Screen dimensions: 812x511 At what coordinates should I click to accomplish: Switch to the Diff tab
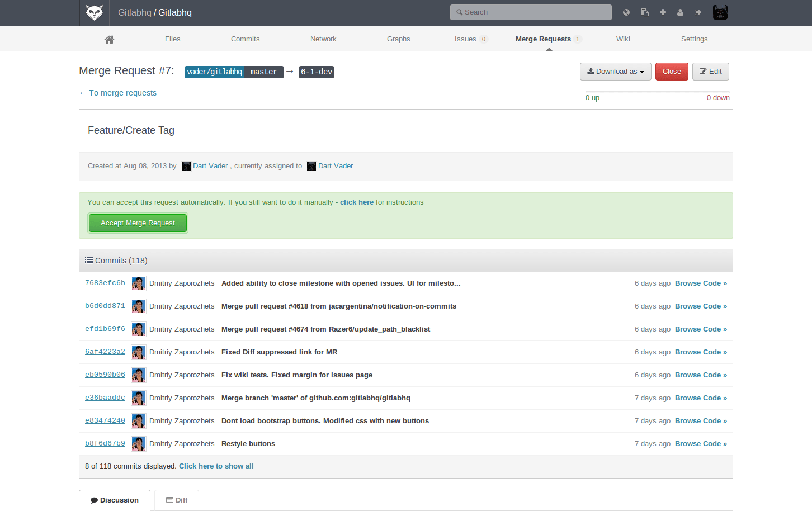click(x=176, y=500)
